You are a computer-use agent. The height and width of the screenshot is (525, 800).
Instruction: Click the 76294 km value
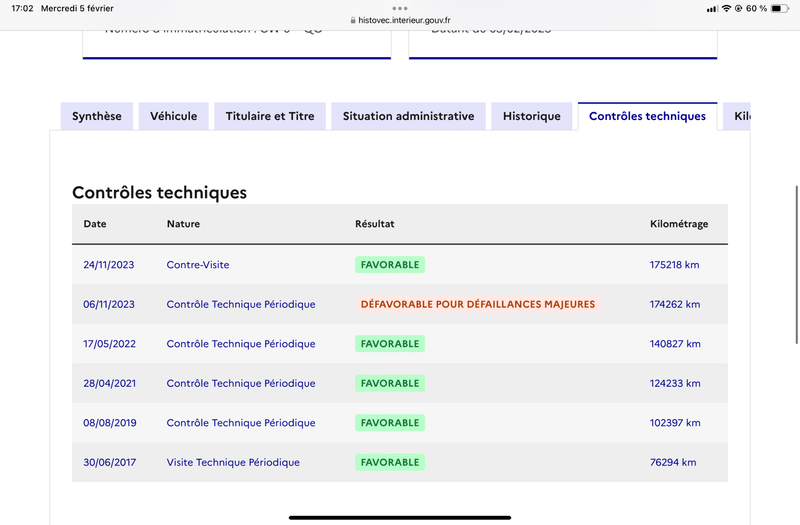(673, 462)
